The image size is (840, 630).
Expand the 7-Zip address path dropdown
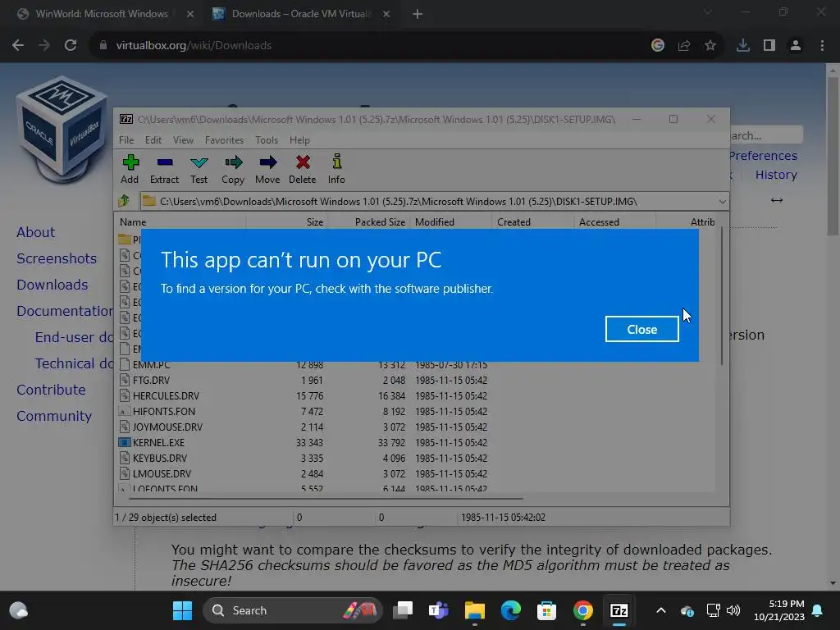(722, 202)
